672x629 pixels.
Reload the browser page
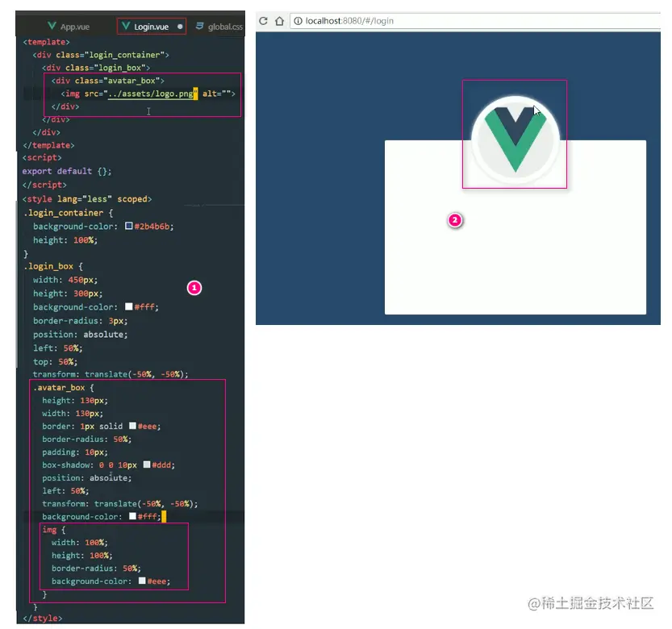pyautogui.click(x=263, y=21)
